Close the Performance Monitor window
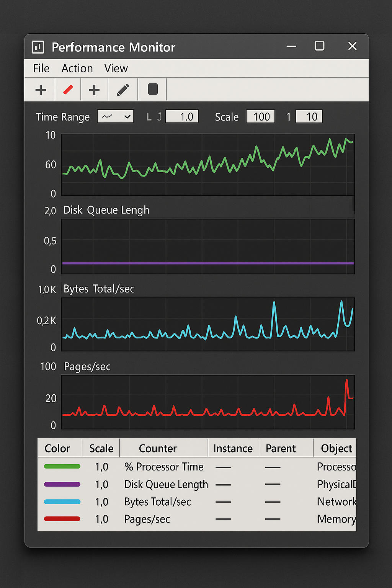Image resolution: width=392 pixels, height=588 pixels. 352,46
